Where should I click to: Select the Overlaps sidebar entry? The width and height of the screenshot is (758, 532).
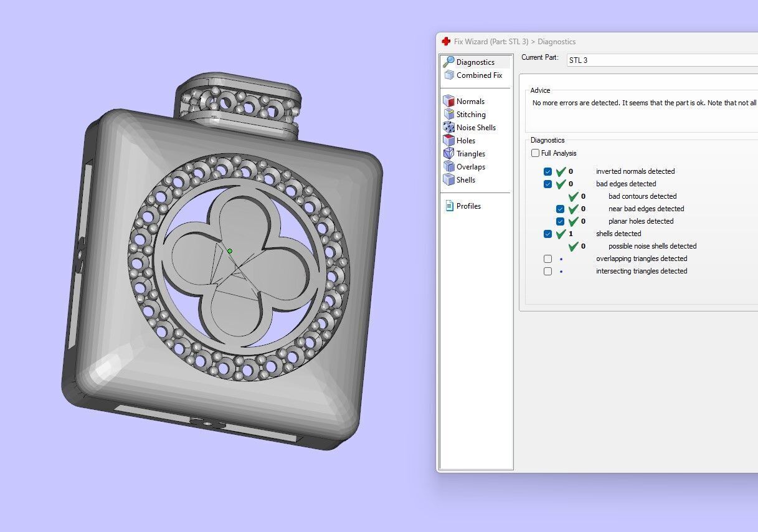(471, 166)
